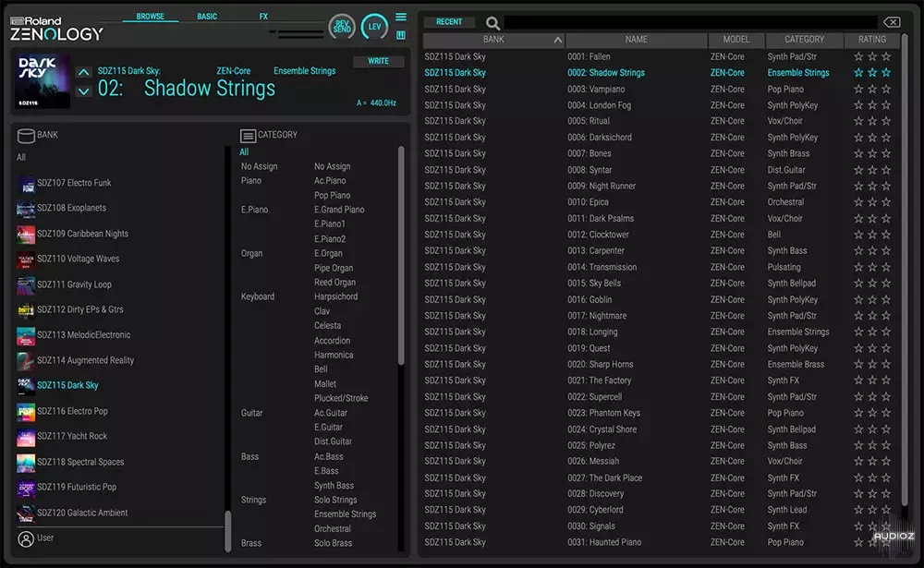Image resolution: width=924 pixels, height=568 pixels.
Task: Click the SDZ116 Electro Pop bank thumbnail
Action: click(26, 412)
